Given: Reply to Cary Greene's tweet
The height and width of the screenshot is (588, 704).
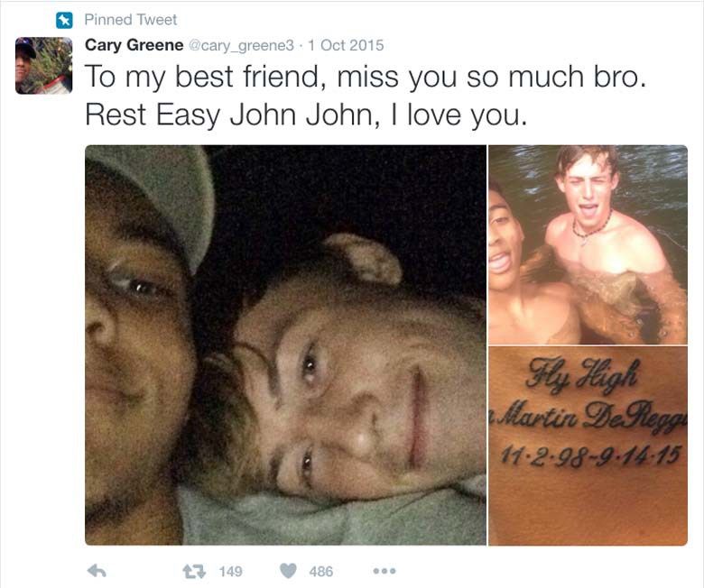Looking at the screenshot, I should coord(97,571).
